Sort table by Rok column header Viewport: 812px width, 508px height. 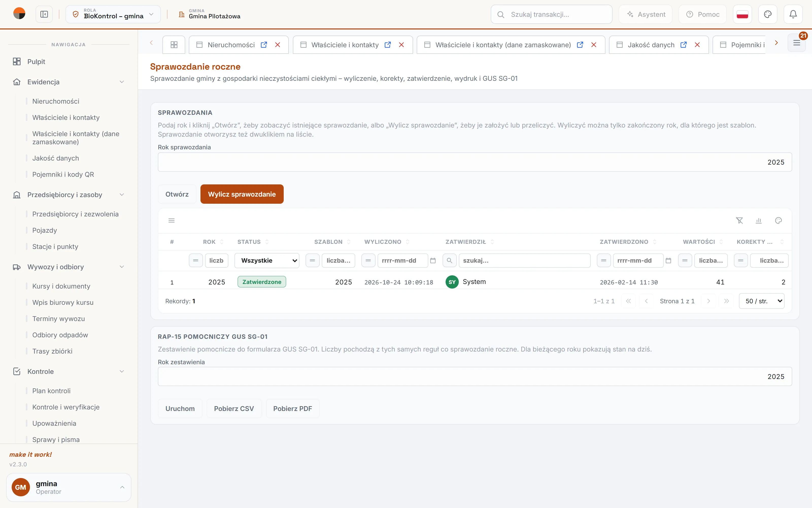point(209,242)
